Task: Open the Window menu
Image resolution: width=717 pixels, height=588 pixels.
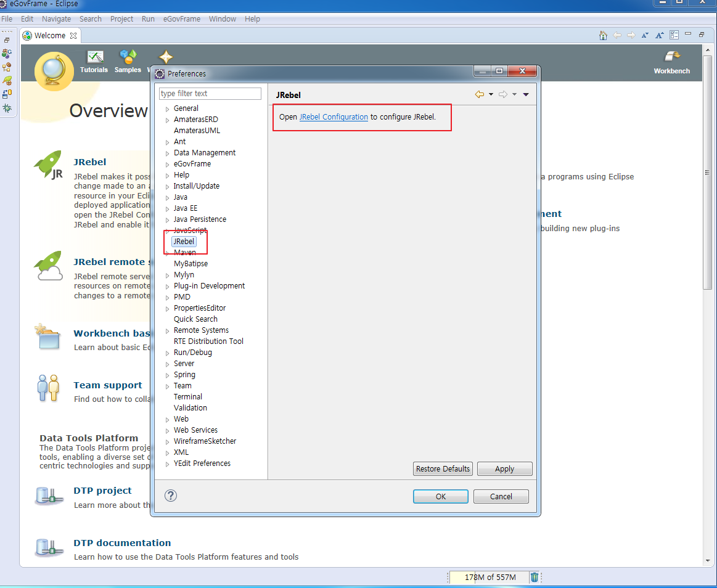Action: [x=222, y=18]
